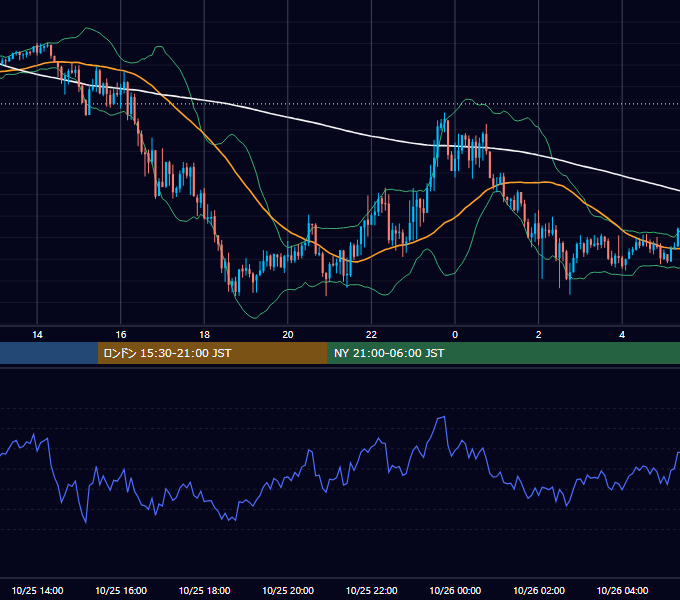The image size is (680, 600).
Task: Click the London 15:30-21:00 JST session bar
Action: 212,353
